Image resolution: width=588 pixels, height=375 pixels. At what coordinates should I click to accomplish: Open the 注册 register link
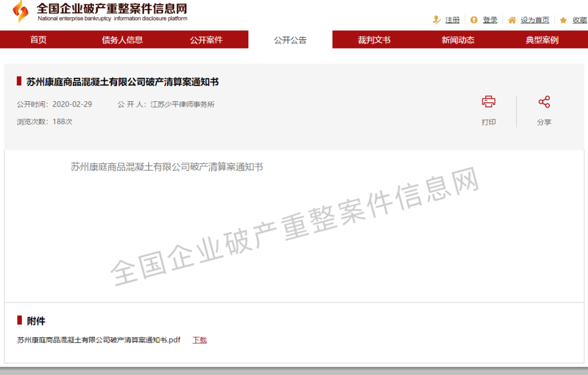[x=452, y=20]
